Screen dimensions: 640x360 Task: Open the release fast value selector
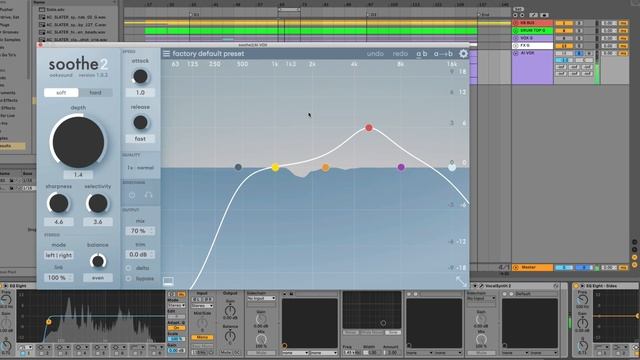[140, 139]
